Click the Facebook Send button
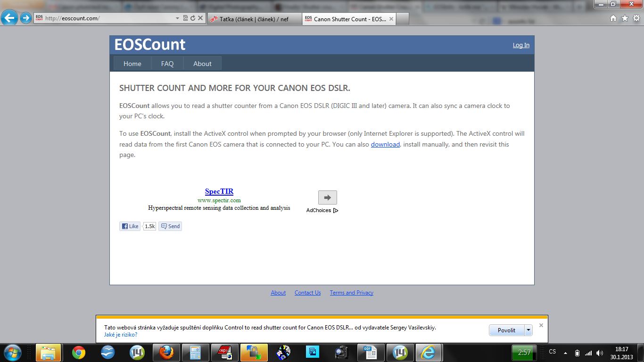Image resolution: width=644 pixels, height=362 pixels. point(170,226)
